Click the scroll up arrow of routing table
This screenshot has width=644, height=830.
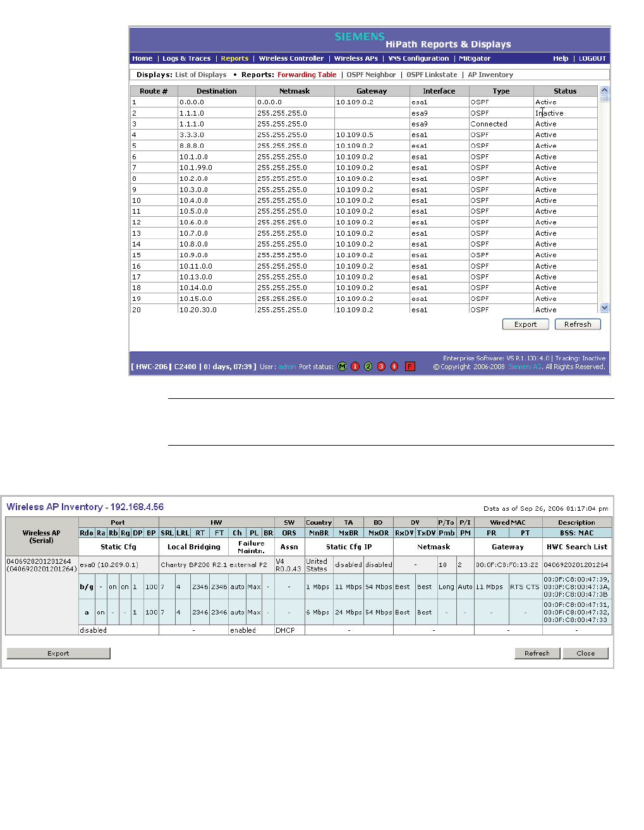(604, 90)
